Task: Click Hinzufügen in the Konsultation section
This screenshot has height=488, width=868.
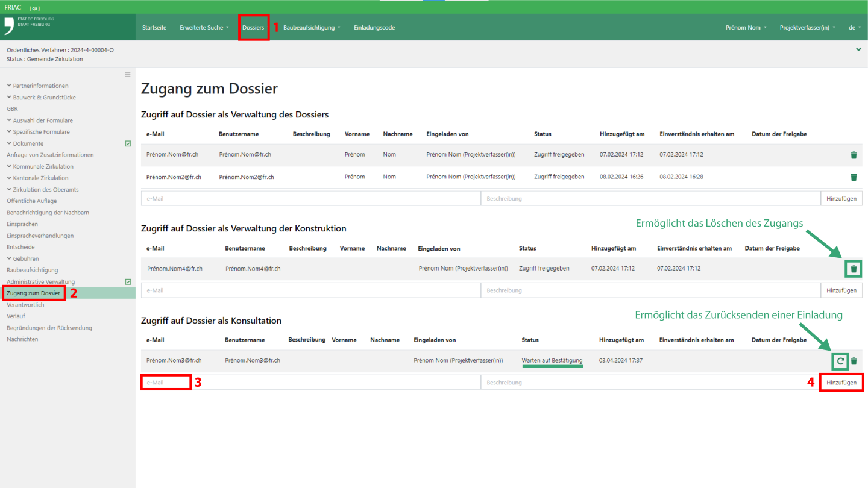Action: coord(841,383)
